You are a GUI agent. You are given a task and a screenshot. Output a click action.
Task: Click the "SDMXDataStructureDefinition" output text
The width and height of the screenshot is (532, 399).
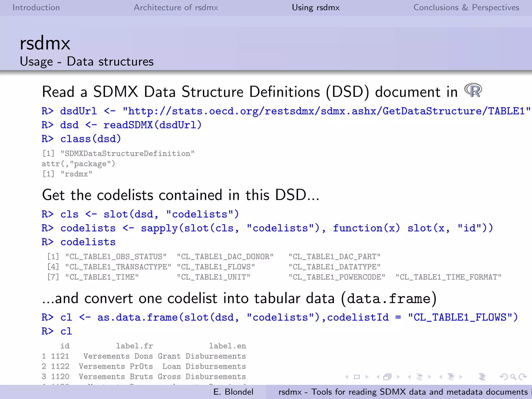[x=127, y=154]
